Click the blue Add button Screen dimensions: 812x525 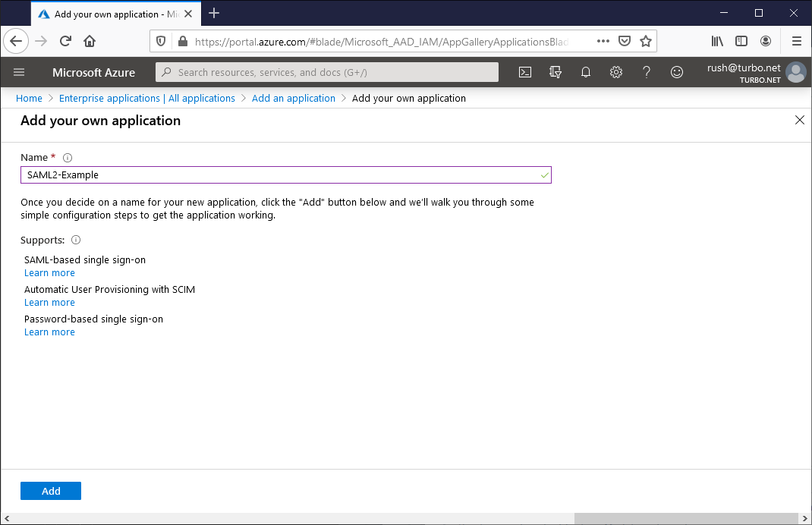point(50,491)
